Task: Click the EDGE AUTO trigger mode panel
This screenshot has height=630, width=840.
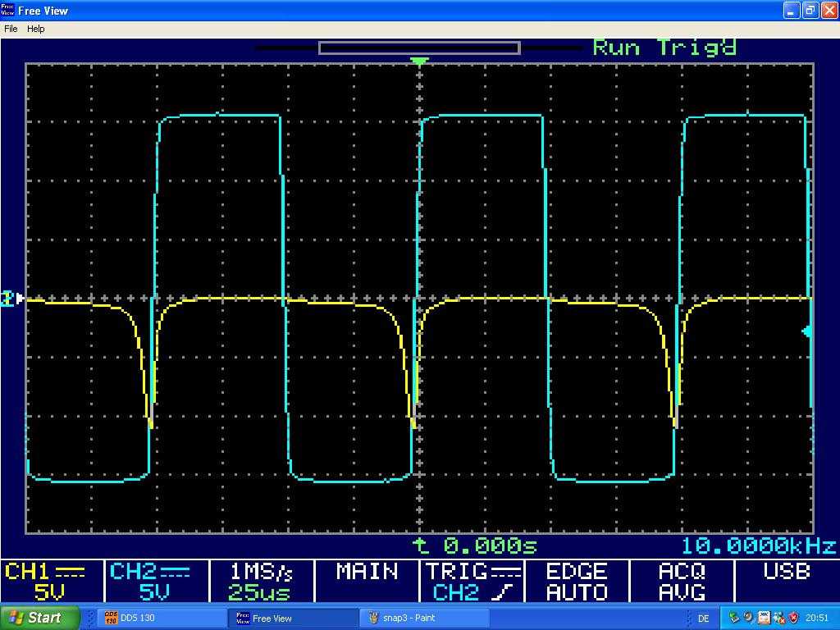Action: pos(577,582)
